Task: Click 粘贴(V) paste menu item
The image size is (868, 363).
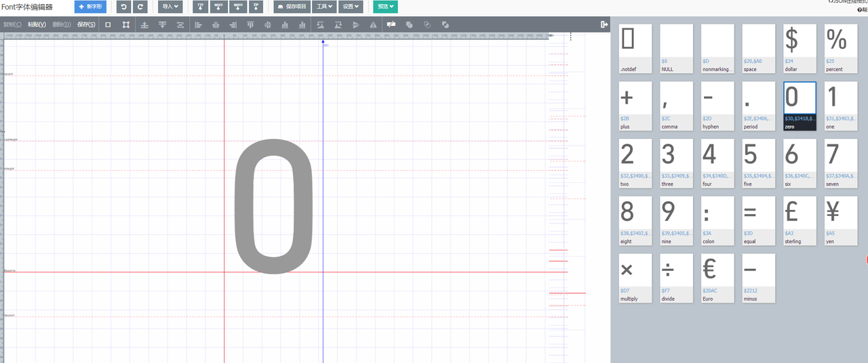Action: pyautogui.click(x=37, y=25)
